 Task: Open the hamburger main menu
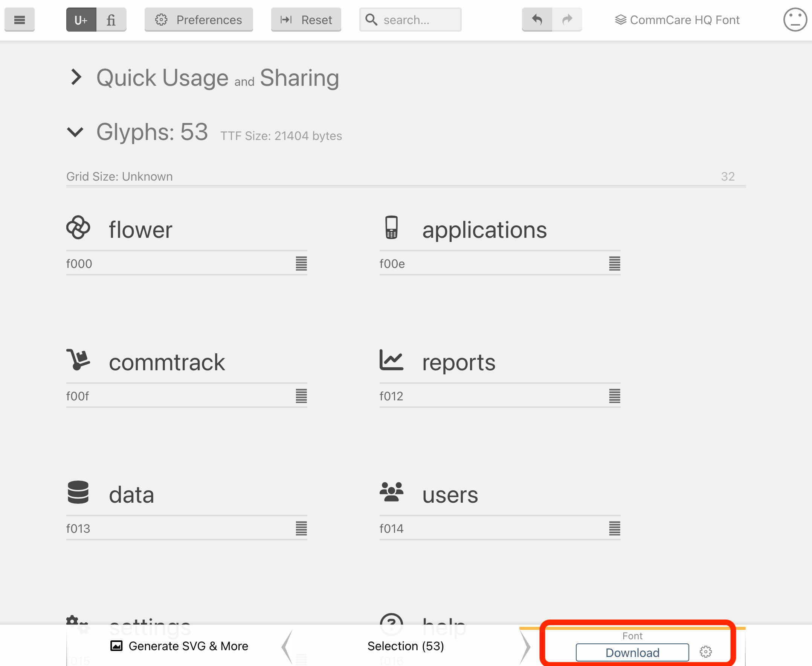click(x=20, y=20)
